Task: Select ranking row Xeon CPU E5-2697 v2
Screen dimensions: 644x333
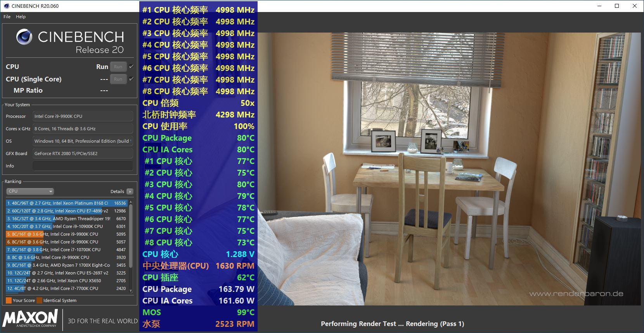Action: click(x=66, y=273)
